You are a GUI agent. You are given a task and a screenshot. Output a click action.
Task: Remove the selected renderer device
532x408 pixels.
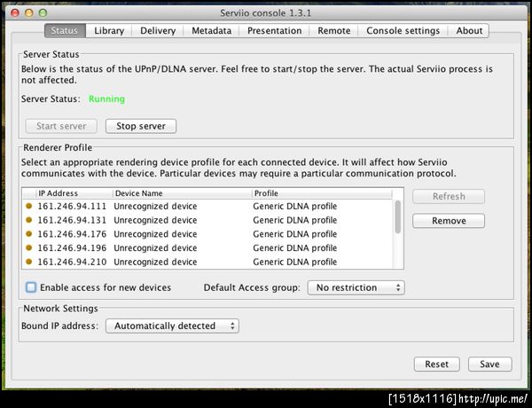449,221
